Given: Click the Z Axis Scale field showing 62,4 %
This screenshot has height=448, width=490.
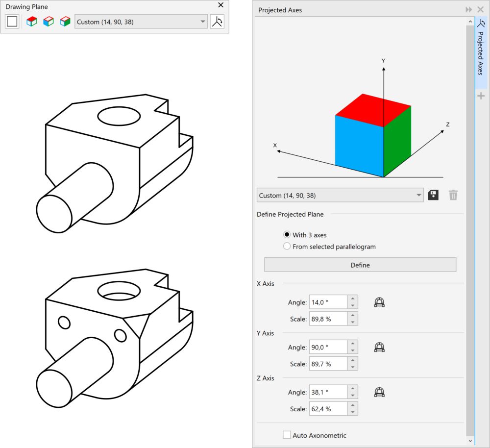Looking at the screenshot, I should click(x=328, y=409).
